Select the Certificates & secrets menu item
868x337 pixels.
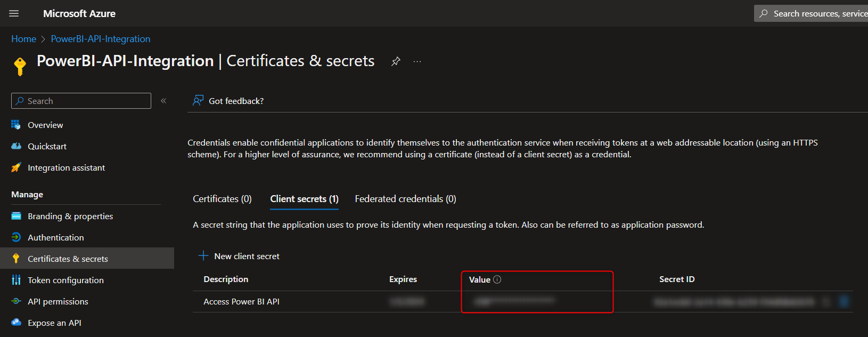(x=68, y=258)
